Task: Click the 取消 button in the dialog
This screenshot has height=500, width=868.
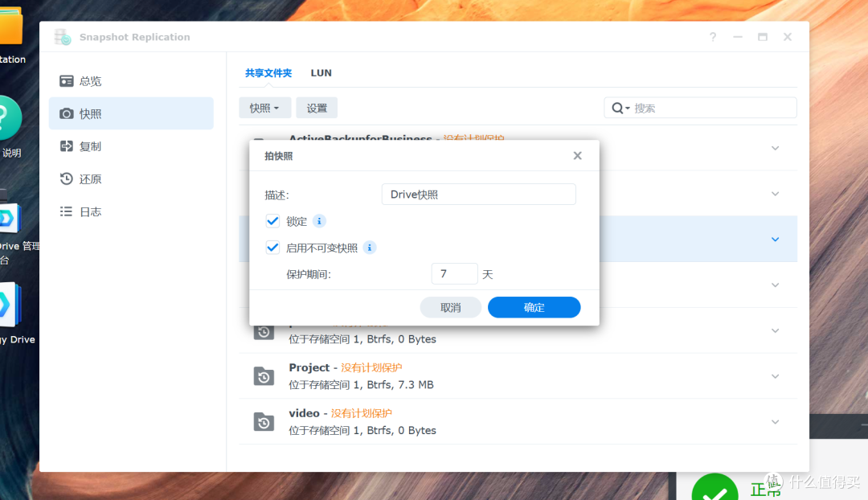Action: 451,307
